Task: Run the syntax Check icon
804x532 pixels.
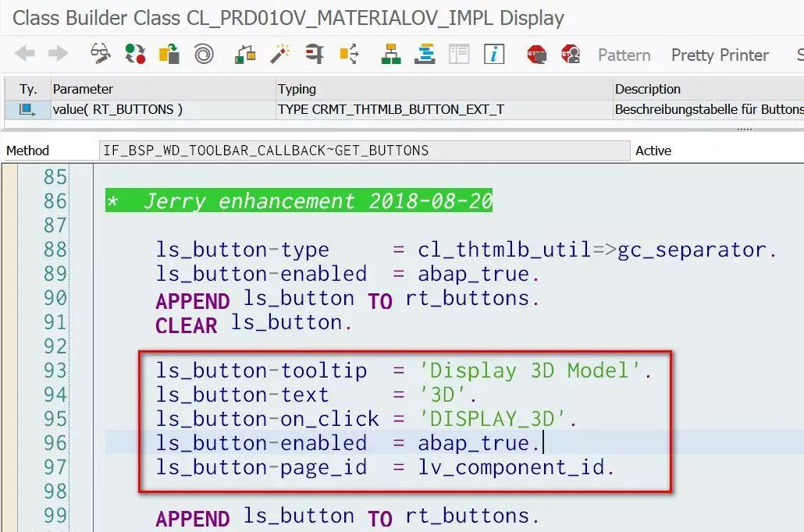Action: coord(245,53)
